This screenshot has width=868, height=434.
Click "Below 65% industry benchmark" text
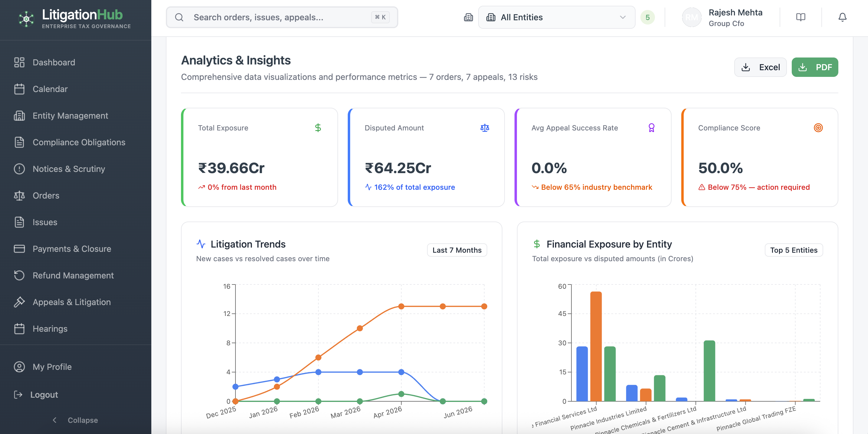tap(597, 187)
